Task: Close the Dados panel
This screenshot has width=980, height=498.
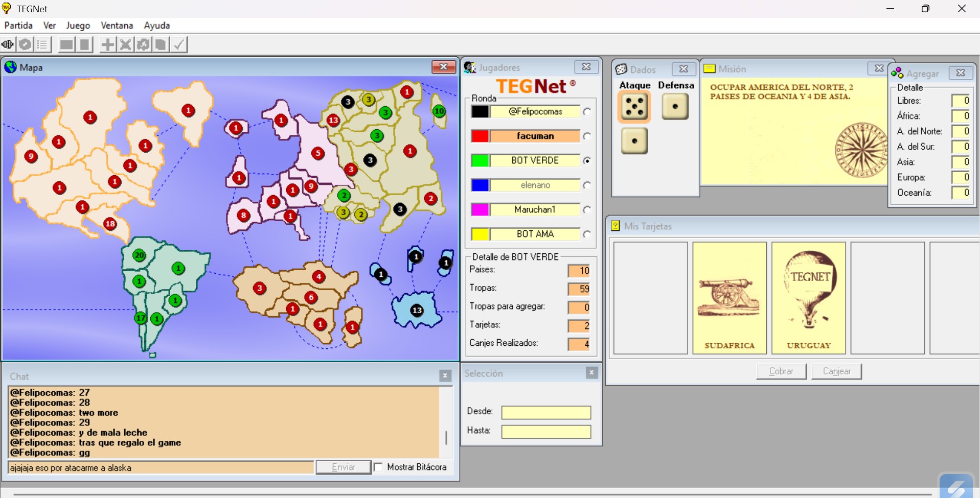Action: pyautogui.click(x=683, y=69)
